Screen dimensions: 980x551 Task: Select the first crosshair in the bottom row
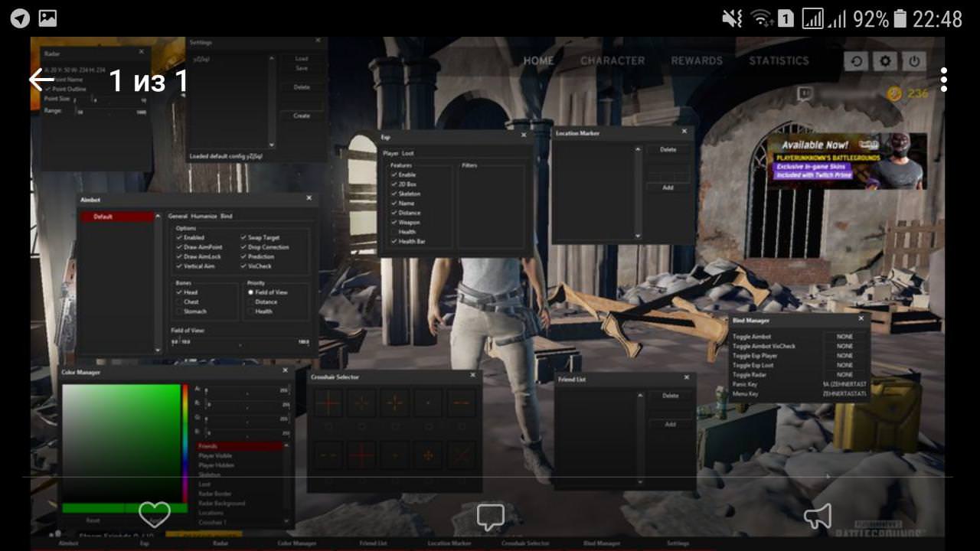328,455
